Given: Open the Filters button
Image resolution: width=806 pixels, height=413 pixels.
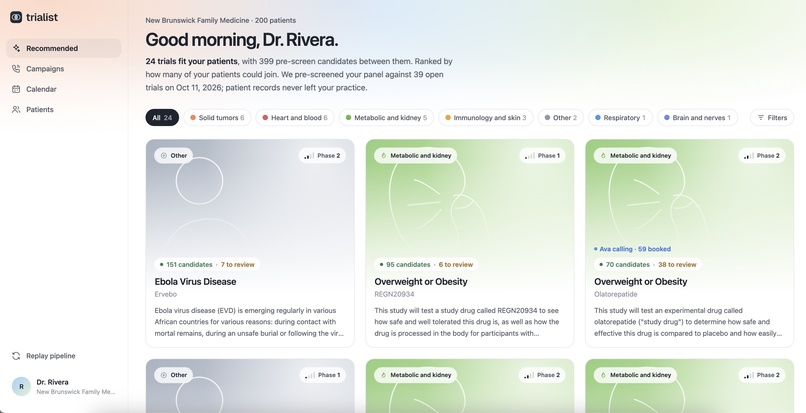Looking at the screenshot, I should [x=772, y=118].
